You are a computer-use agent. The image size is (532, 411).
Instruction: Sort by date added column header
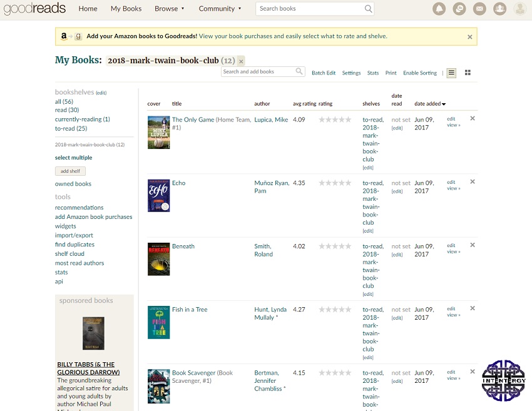429,104
